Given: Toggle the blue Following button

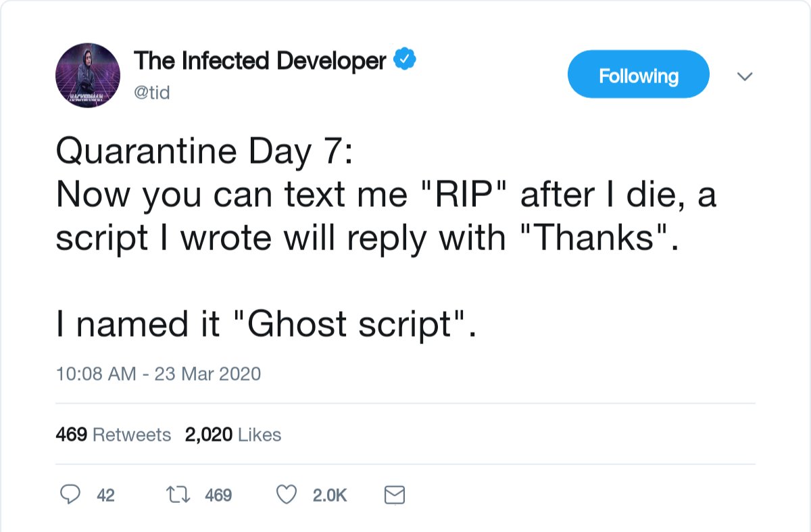Looking at the screenshot, I should tap(638, 75).
